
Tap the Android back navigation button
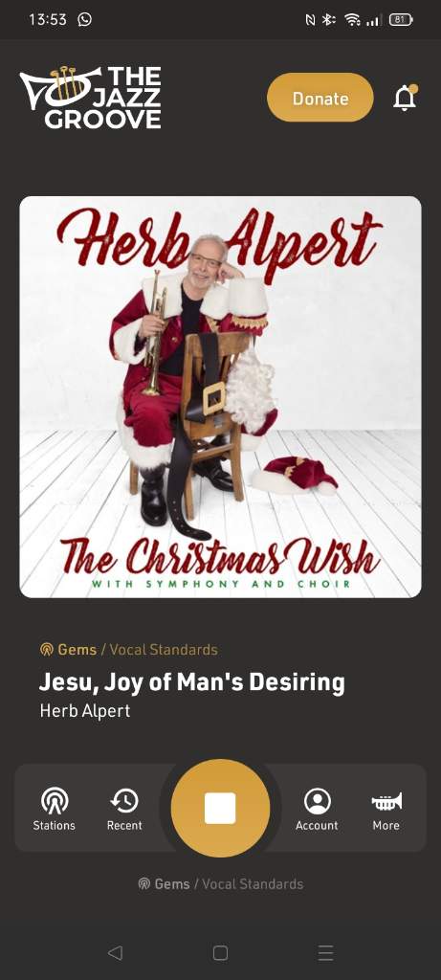click(114, 952)
